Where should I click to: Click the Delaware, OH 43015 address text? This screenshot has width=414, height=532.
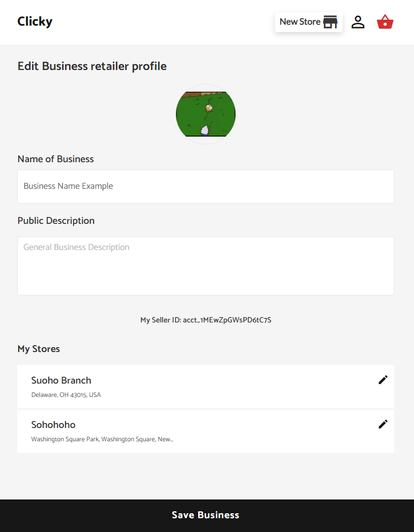tap(66, 395)
